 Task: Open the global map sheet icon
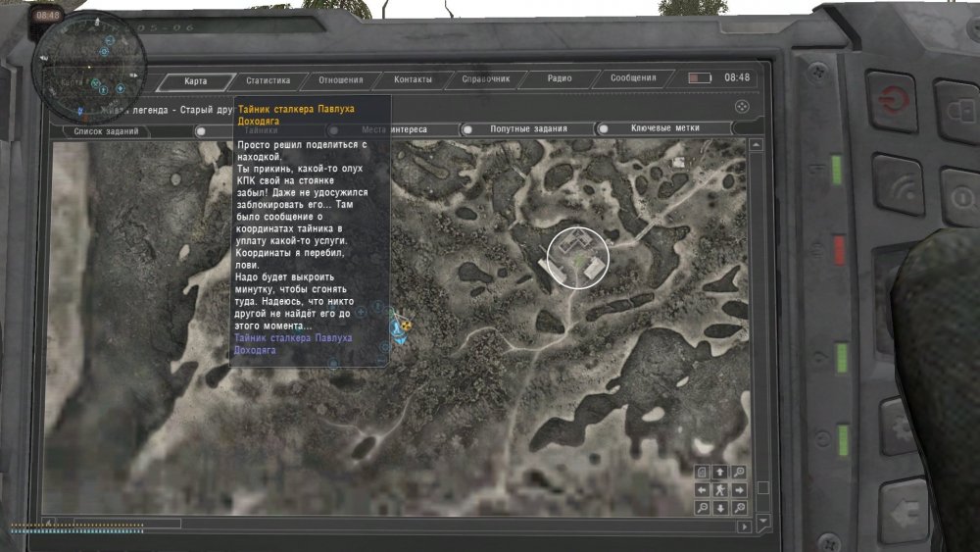(702, 473)
